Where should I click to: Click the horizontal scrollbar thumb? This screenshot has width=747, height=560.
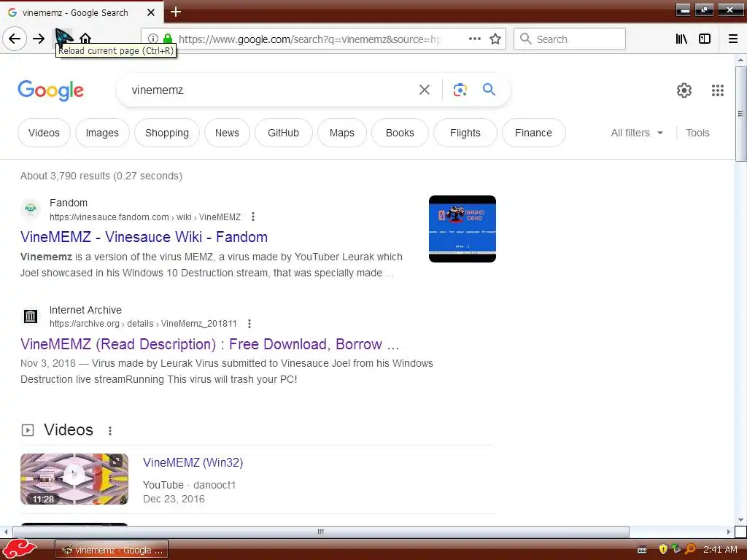tap(321, 532)
